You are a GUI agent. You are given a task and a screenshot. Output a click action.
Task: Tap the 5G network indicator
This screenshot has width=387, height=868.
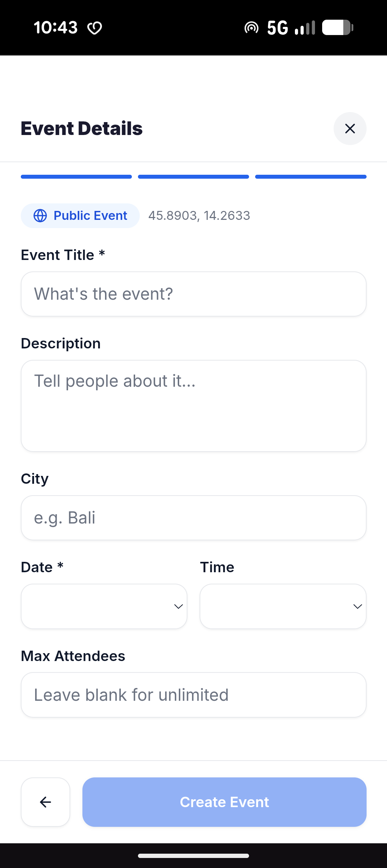277,28
